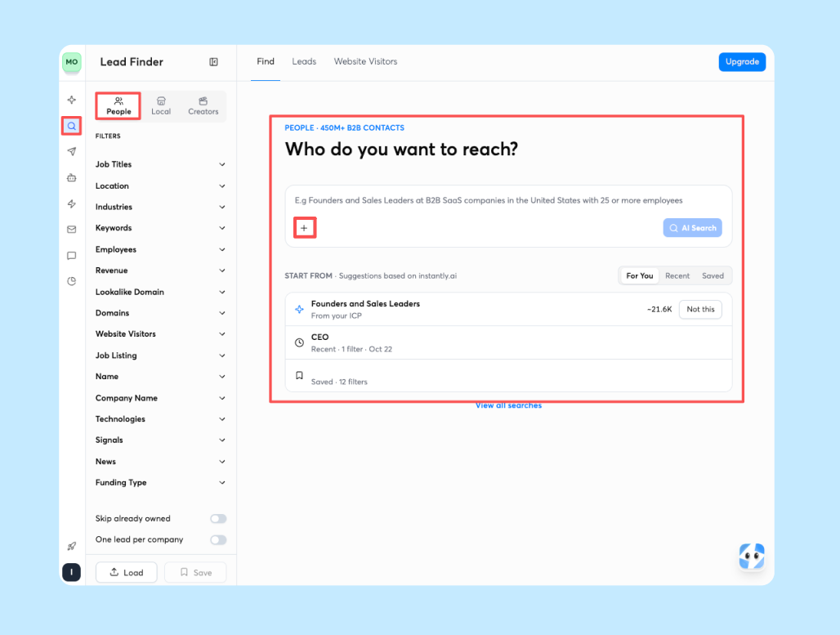Expand the Funding Type filter

click(161, 483)
